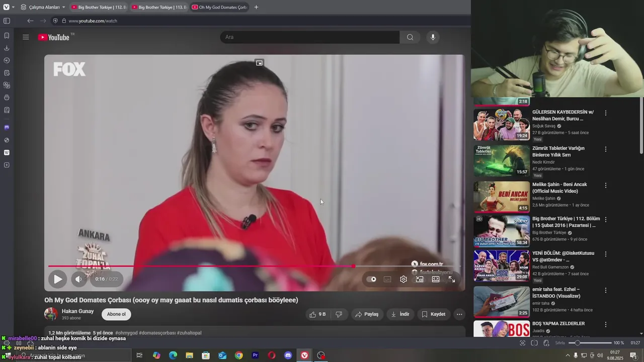Save the video with Kaydet button
644x362 pixels.
pos(434,314)
